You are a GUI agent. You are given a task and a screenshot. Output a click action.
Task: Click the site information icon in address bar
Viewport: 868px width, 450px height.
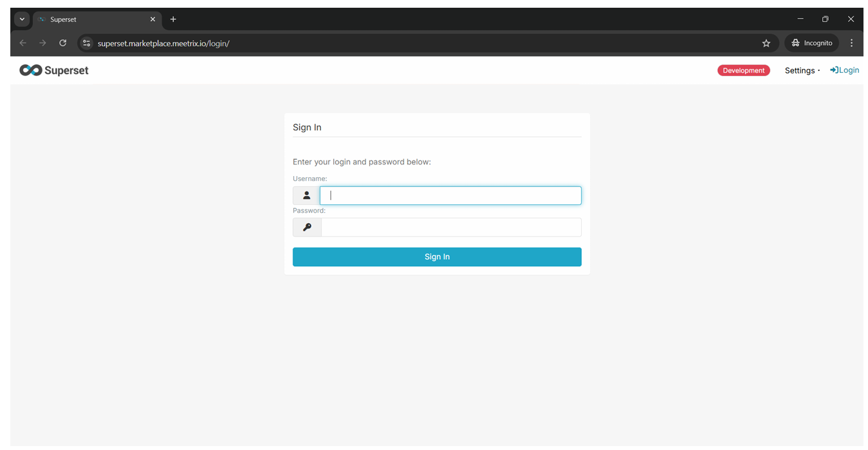[x=87, y=43]
